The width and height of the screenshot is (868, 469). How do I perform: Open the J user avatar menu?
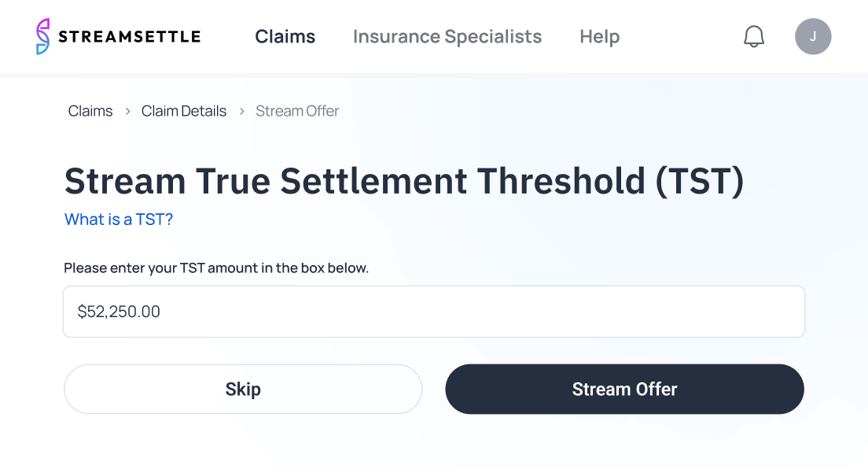(812, 36)
